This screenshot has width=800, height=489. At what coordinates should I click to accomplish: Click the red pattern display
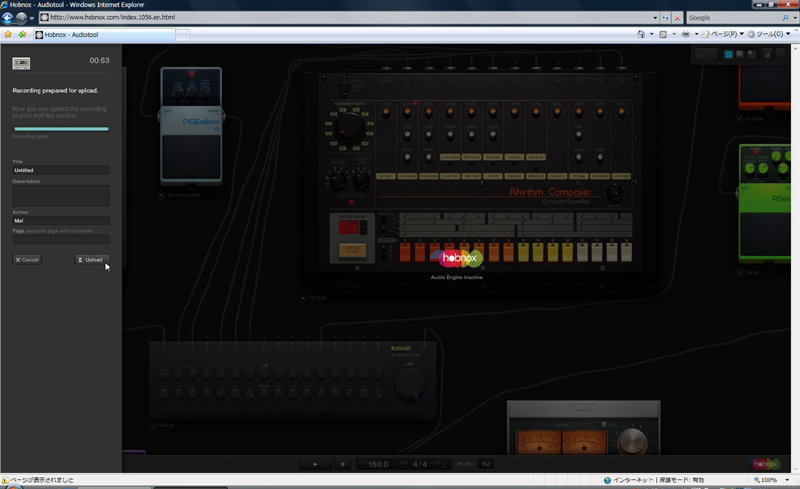(x=349, y=227)
